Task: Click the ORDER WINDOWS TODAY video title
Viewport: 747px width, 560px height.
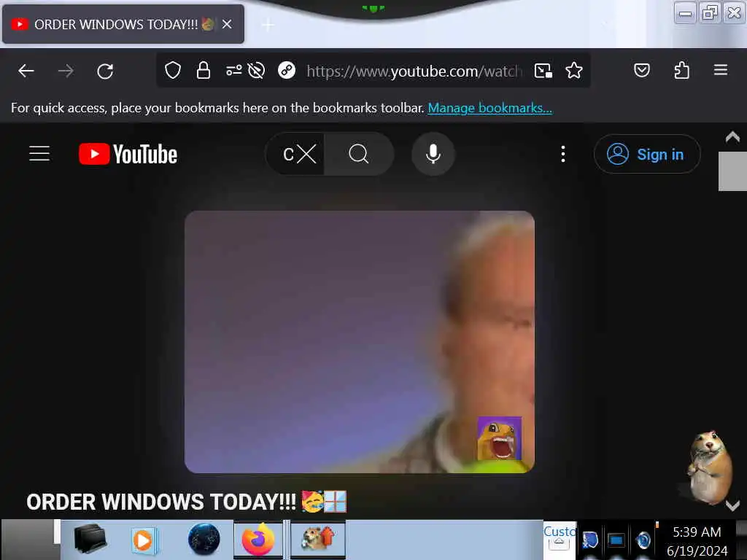Action: (186, 502)
